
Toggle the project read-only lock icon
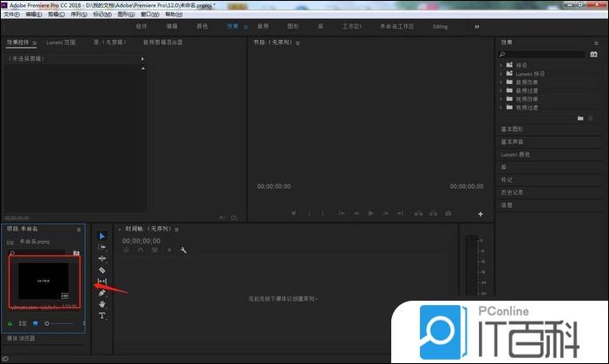pos(11,323)
